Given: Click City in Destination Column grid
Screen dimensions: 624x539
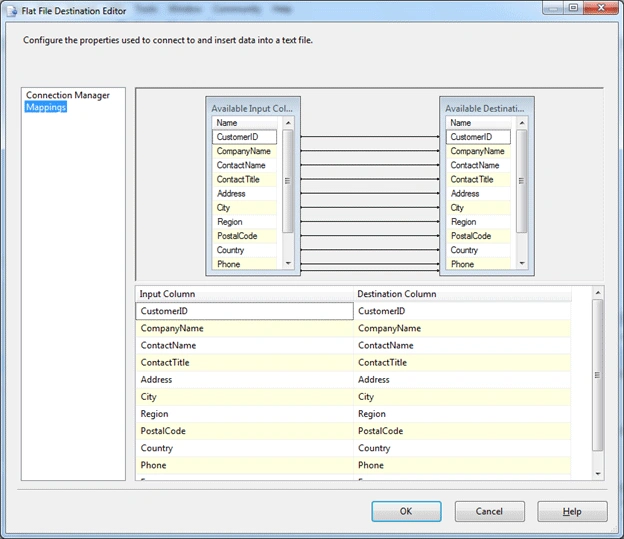Looking at the screenshot, I should (462, 396).
